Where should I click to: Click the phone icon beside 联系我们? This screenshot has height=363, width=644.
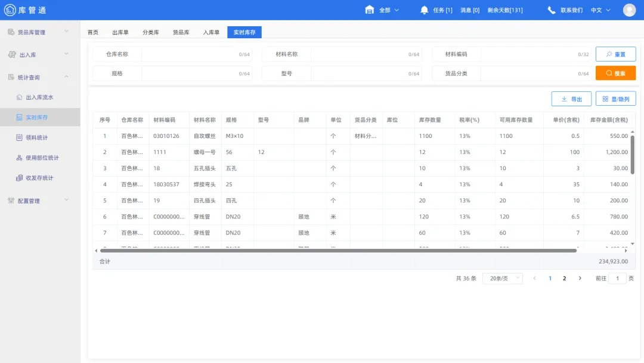pos(552,10)
